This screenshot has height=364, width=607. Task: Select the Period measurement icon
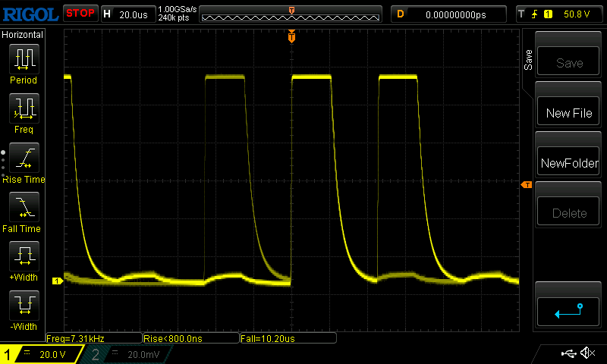[x=24, y=59]
